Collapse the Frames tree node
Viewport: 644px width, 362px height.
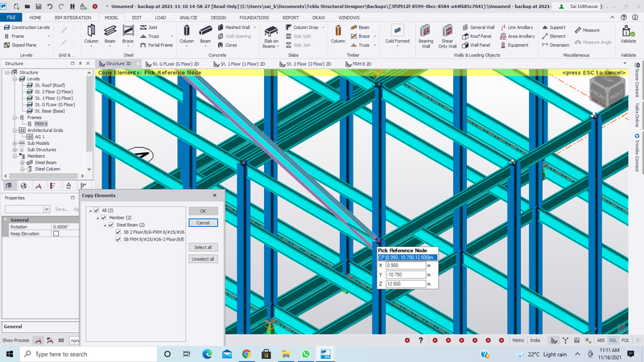coord(14,117)
